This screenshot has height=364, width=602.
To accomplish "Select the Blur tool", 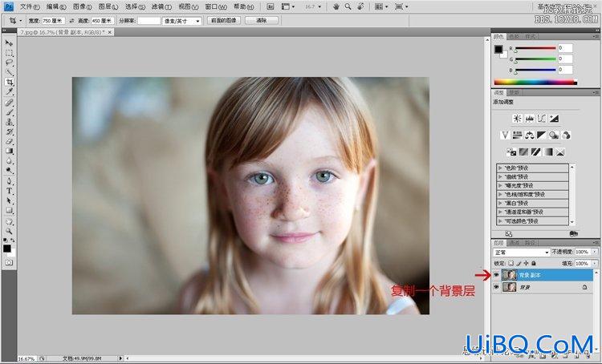I will (9, 161).
